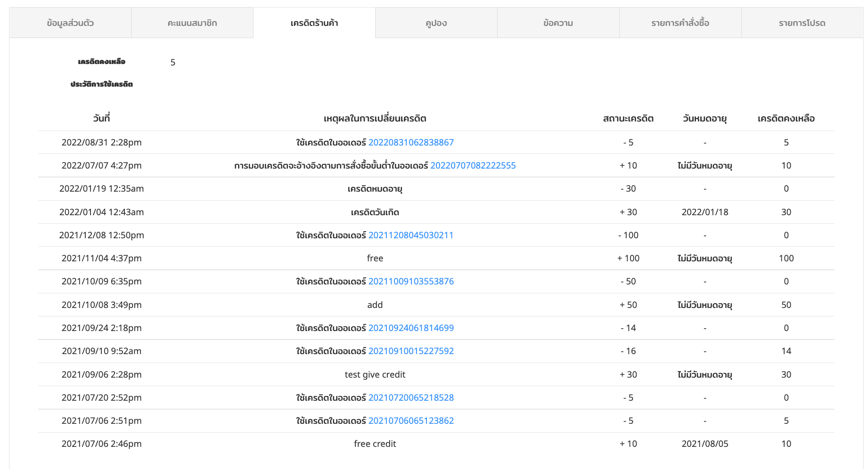Screen dimensions: 868x469
Task: Open order link 20210910015227592
Action: pos(411,351)
